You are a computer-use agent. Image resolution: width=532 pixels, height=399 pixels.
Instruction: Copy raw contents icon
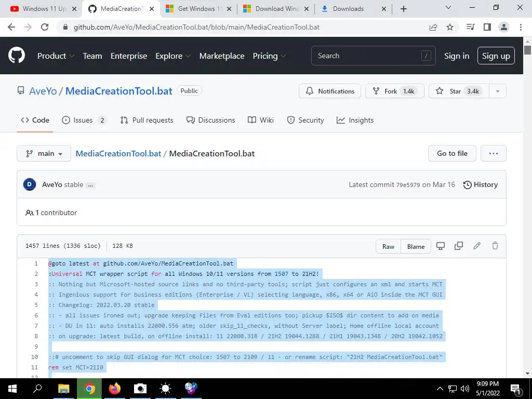[459, 246]
